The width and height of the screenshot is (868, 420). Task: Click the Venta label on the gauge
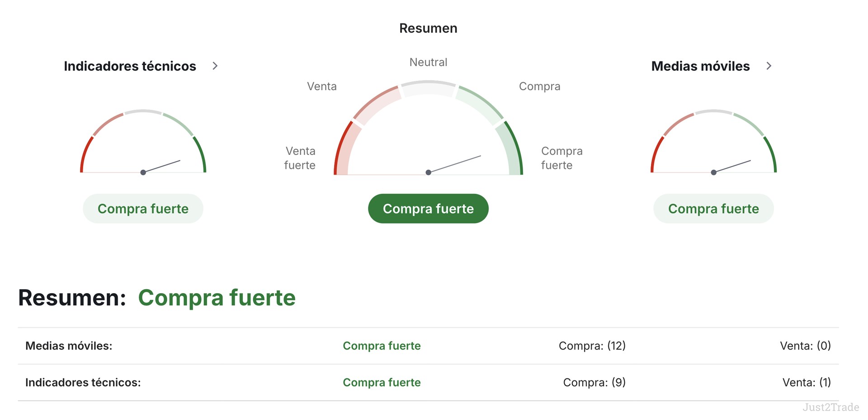[322, 86]
